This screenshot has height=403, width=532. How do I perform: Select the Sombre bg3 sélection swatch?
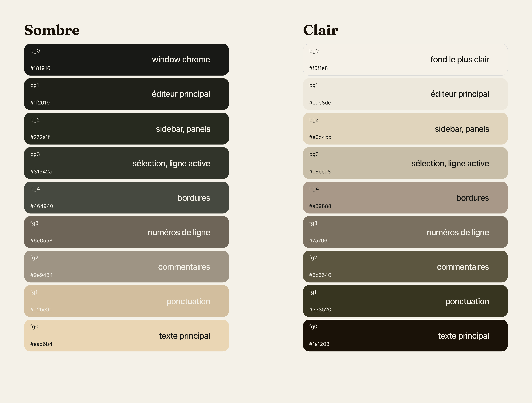127,163
